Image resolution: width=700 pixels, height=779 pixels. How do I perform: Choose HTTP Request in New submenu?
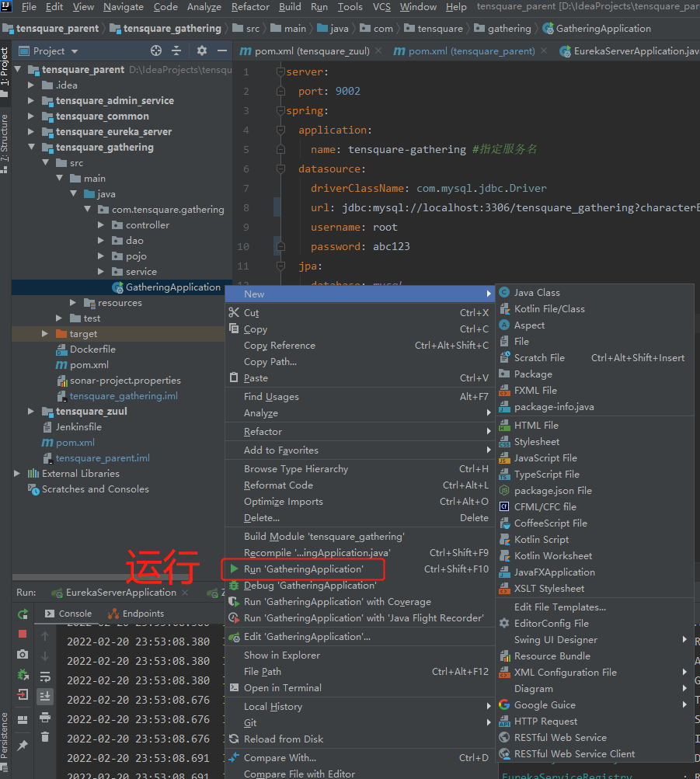(x=594, y=722)
